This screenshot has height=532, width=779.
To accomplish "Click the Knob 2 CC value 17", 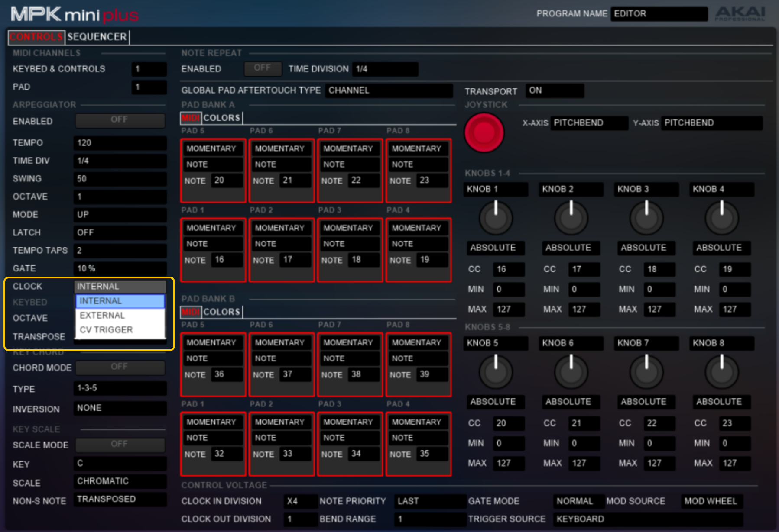I will point(584,269).
